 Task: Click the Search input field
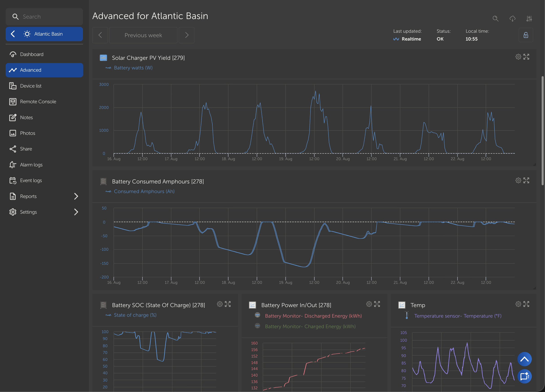coord(44,17)
